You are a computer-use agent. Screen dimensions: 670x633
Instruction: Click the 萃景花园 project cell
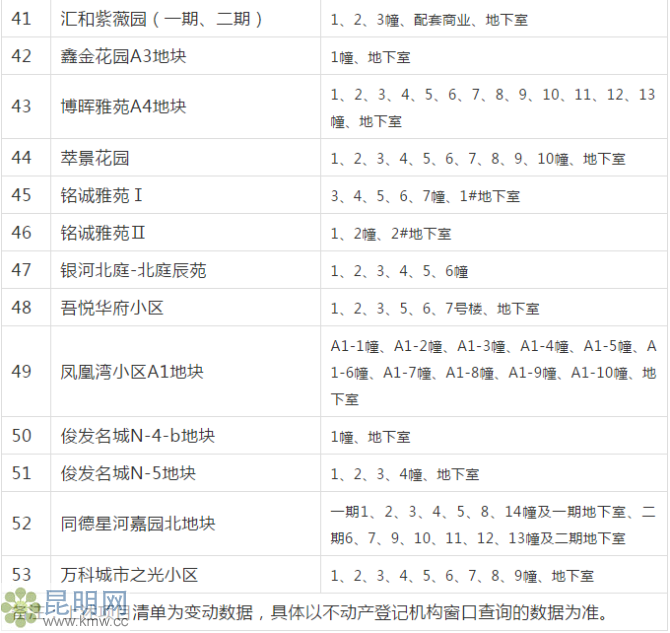pyautogui.click(x=95, y=158)
